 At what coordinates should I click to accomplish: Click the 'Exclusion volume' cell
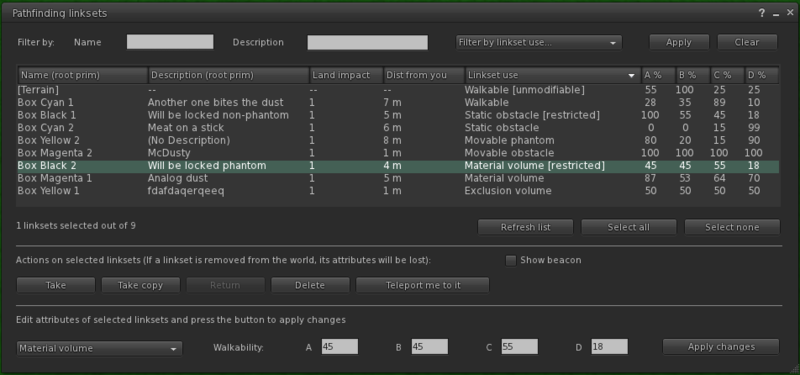click(x=508, y=191)
